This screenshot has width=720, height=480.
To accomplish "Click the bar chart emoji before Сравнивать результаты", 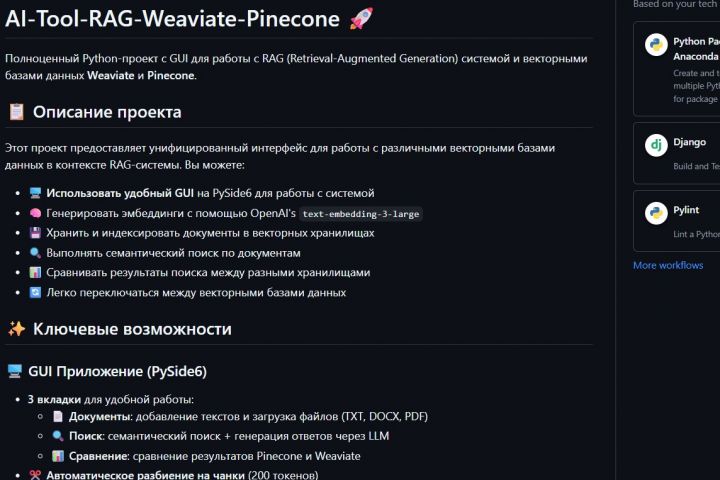I will click(35, 272).
